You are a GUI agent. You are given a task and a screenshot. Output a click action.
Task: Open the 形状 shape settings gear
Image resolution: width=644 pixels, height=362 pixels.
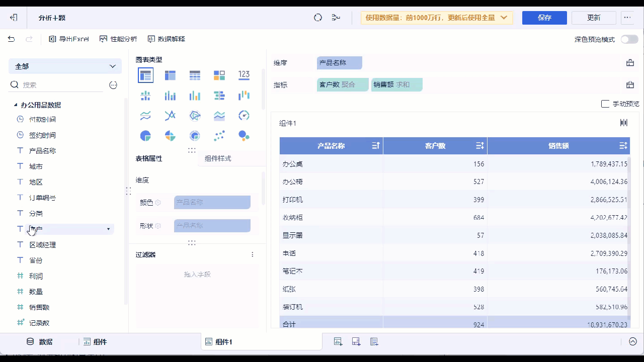157,226
